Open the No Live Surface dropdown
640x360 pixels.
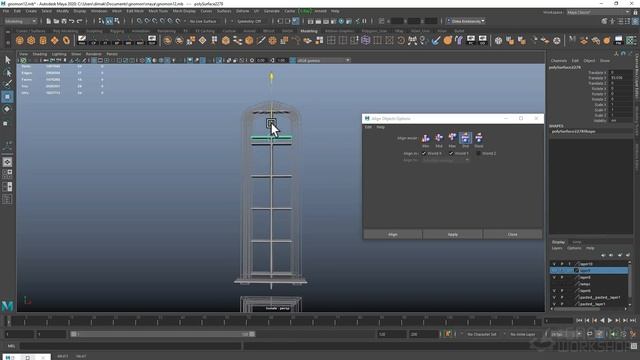[203, 21]
